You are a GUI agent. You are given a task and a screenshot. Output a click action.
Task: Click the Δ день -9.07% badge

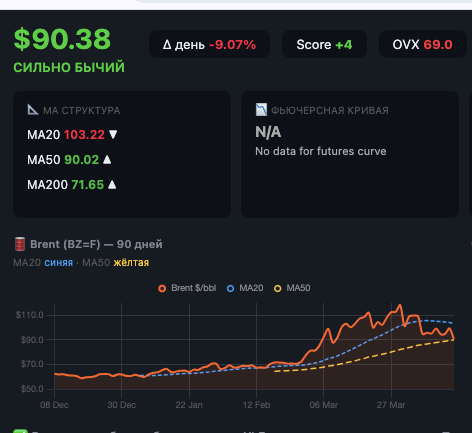209,44
